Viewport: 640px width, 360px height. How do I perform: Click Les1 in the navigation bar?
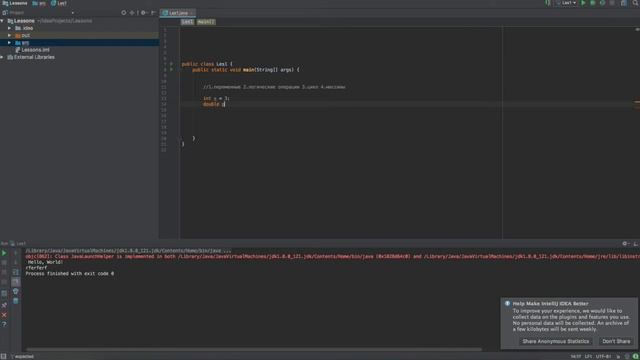coord(59,3)
